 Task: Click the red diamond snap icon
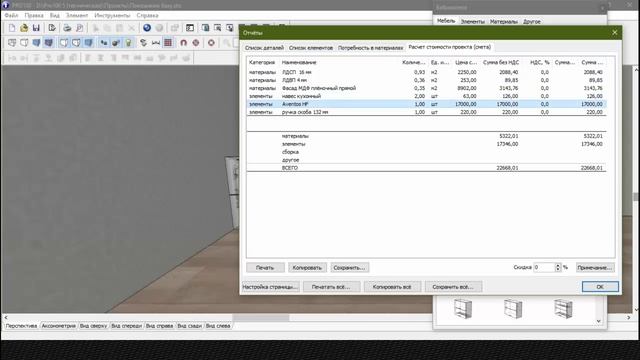[x=196, y=42]
